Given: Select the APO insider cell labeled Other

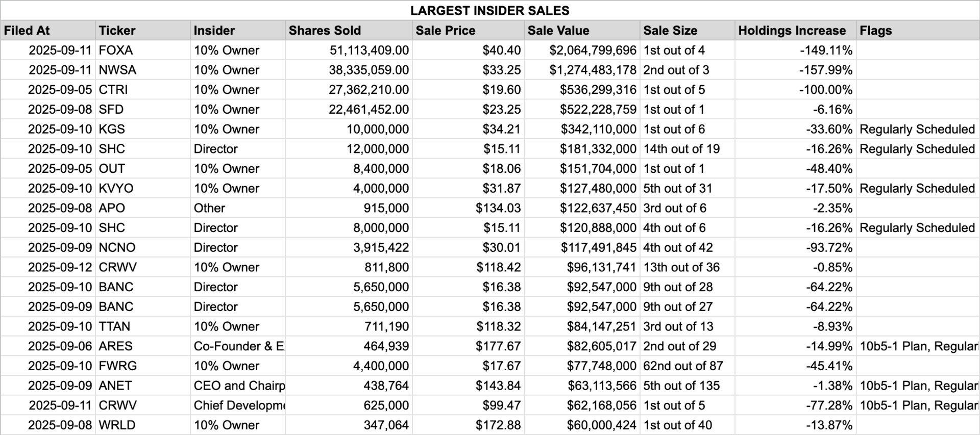Looking at the screenshot, I should [x=238, y=208].
